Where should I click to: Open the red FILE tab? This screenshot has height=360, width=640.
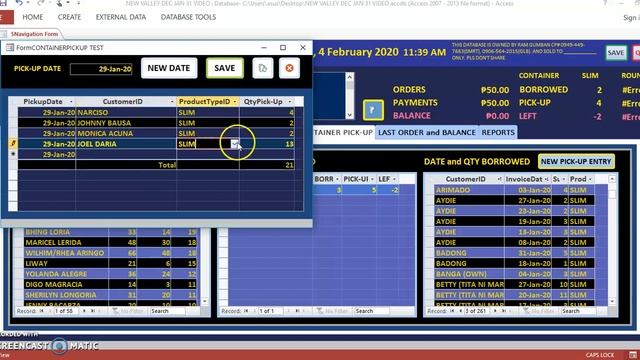point(6,17)
